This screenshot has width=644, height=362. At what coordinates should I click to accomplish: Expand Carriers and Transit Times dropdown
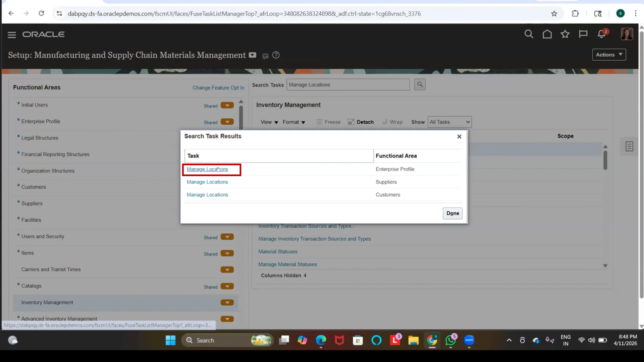point(227,270)
